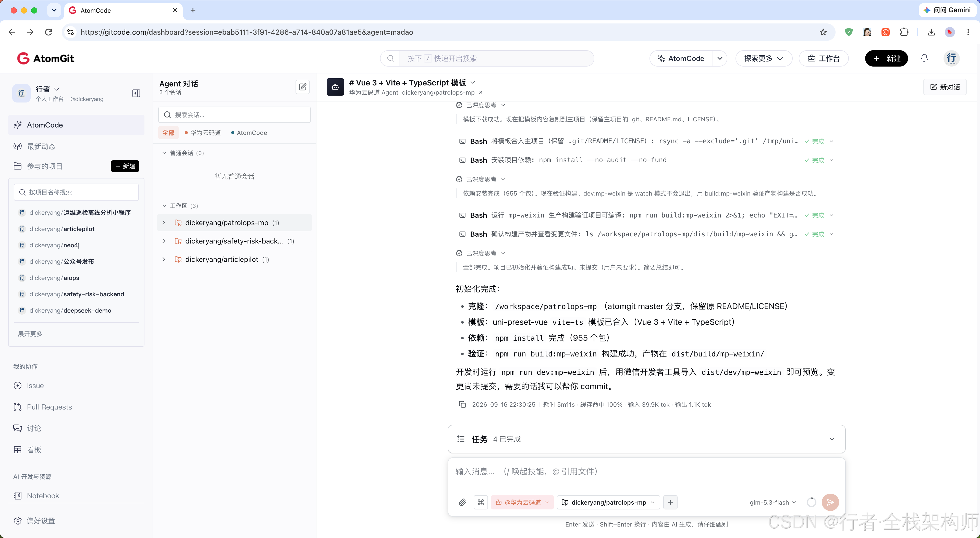Image resolution: width=980 pixels, height=538 pixels.
Task: Open project dickeryang/公众号发布
Action: (x=62, y=261)
